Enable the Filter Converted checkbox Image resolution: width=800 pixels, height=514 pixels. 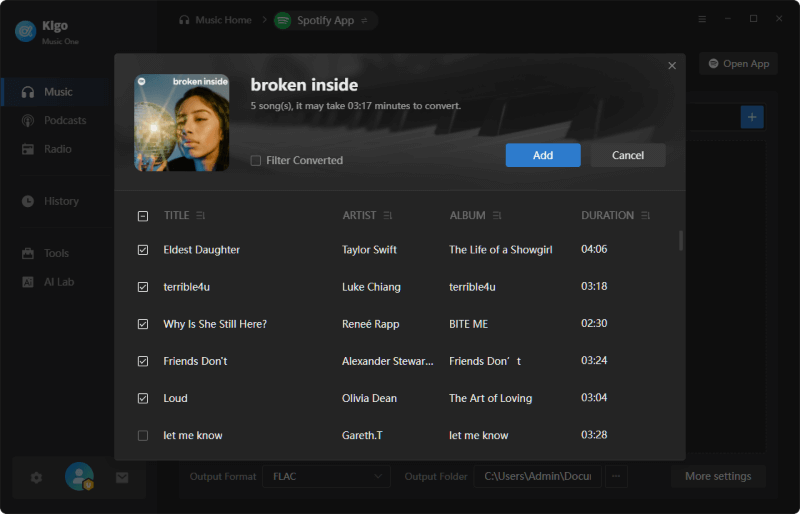click(256, 161)
